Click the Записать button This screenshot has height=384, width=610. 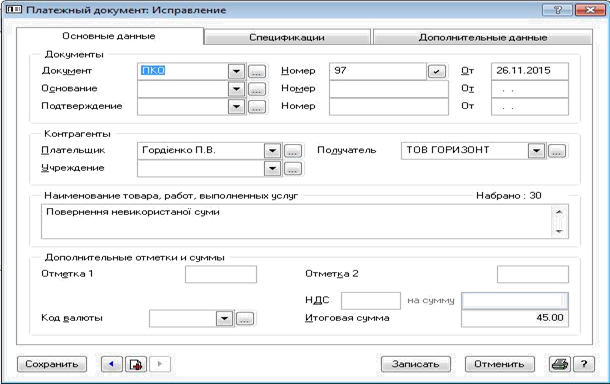point(415,365)
